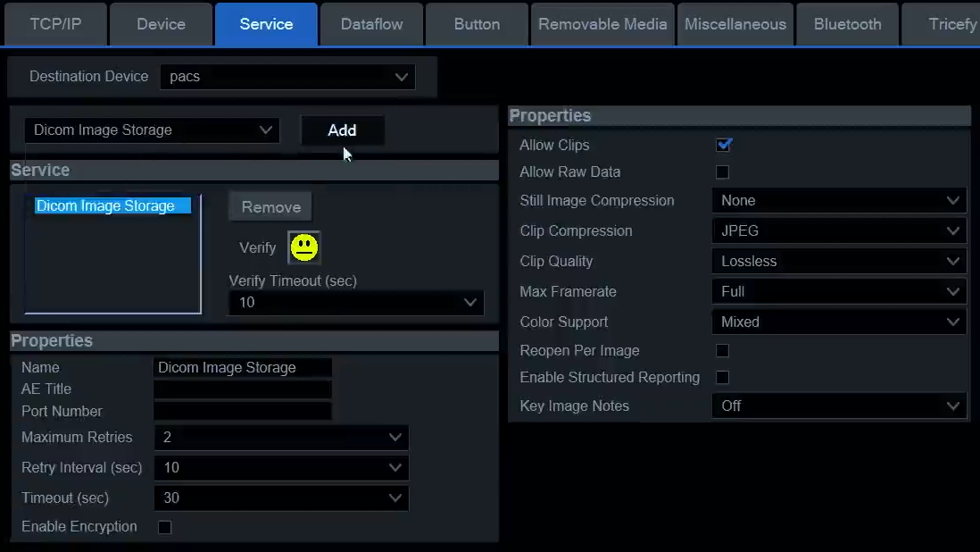Tick the Enable Encryption checkbox
Viewport: 980px width, 552px height.
(x=164, y=527)
